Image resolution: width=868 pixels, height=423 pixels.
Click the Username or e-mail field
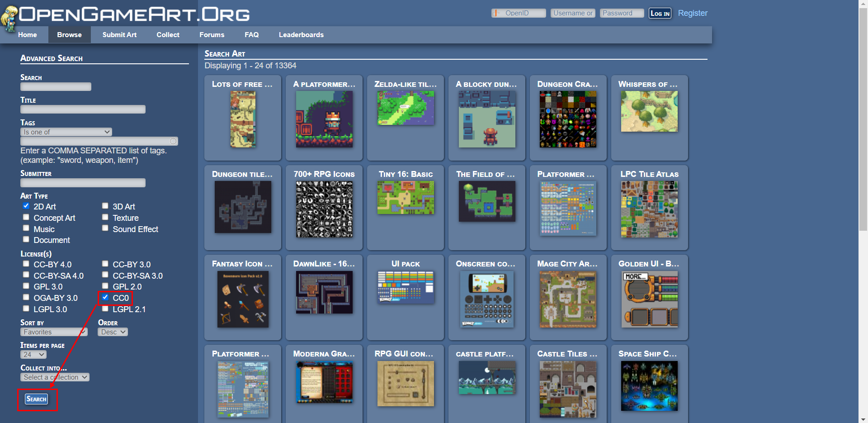[x=573, y=13]
